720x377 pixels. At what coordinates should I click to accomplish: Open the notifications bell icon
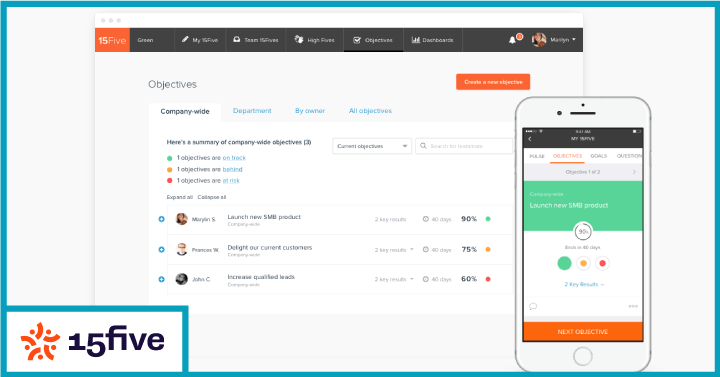tap(513, 40)
